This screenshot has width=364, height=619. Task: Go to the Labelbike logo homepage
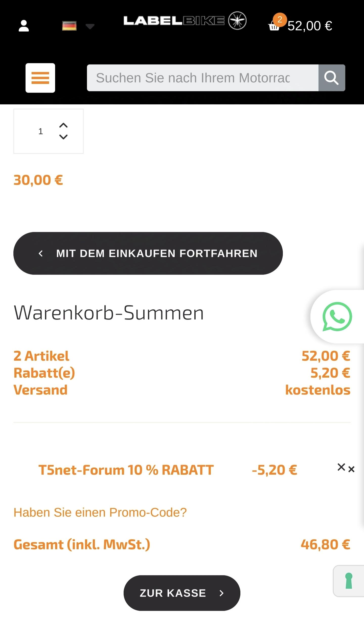coord(185,21)
